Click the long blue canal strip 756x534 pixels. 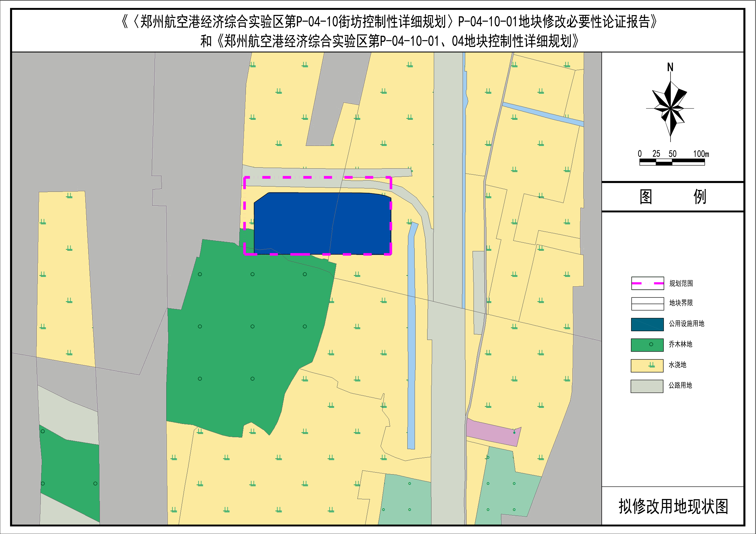coord(411,336)
